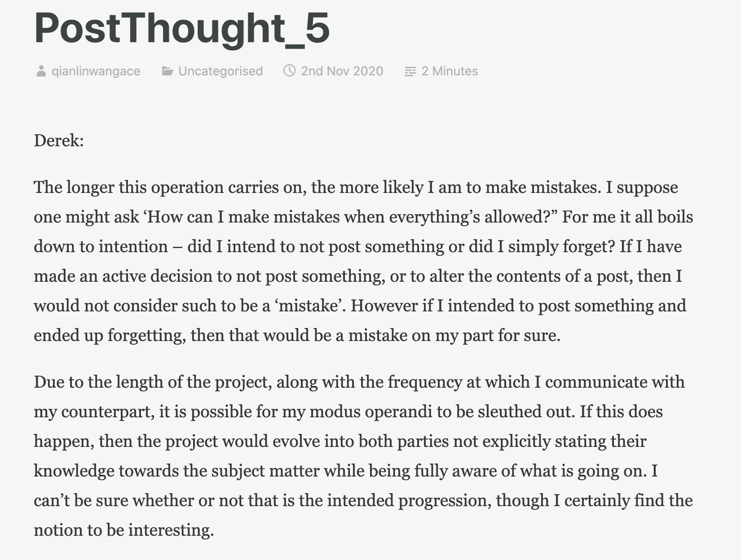
Task: Click the word 'intention' in first paragraph
Action: 133,246
